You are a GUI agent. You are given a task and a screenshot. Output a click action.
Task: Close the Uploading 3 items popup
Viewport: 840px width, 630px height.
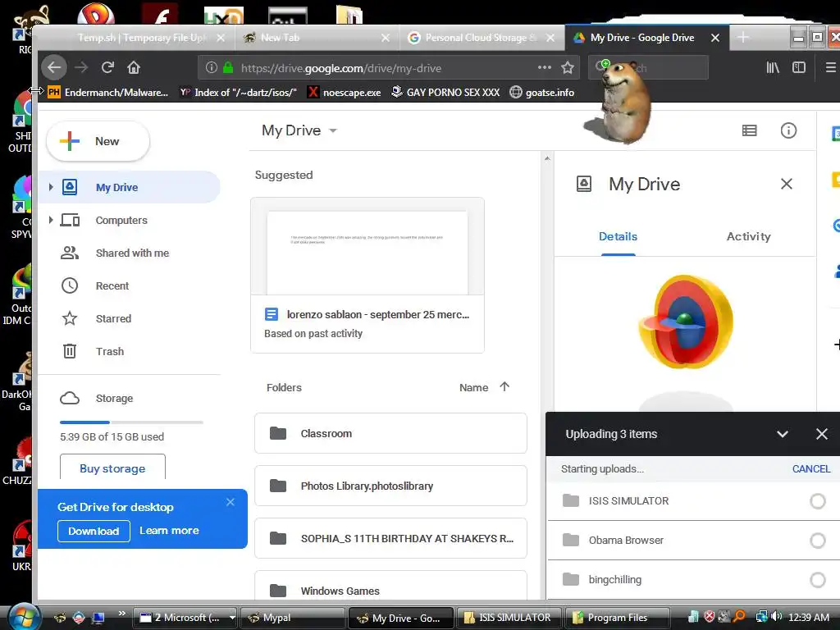tap(822, 434)
